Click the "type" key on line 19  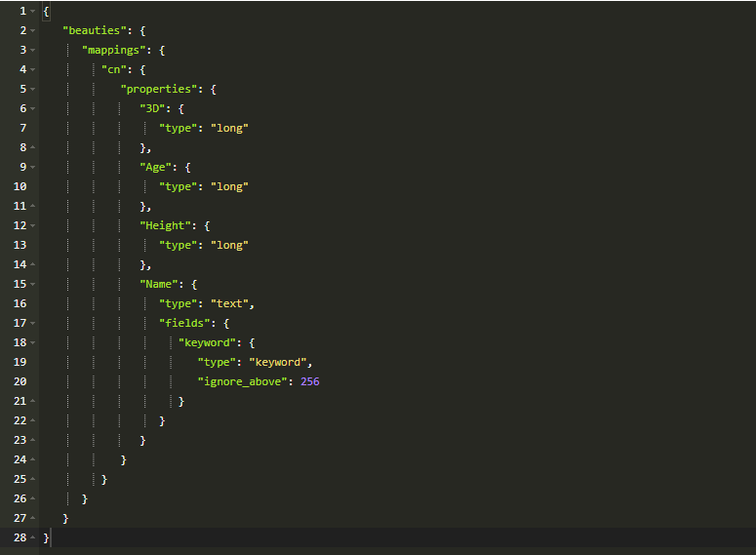217,362
